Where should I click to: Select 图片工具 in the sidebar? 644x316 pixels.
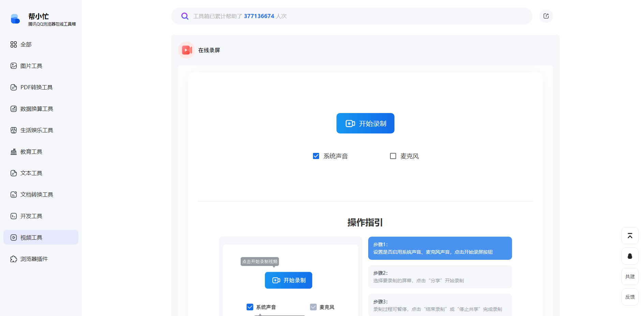click(41, 66)
